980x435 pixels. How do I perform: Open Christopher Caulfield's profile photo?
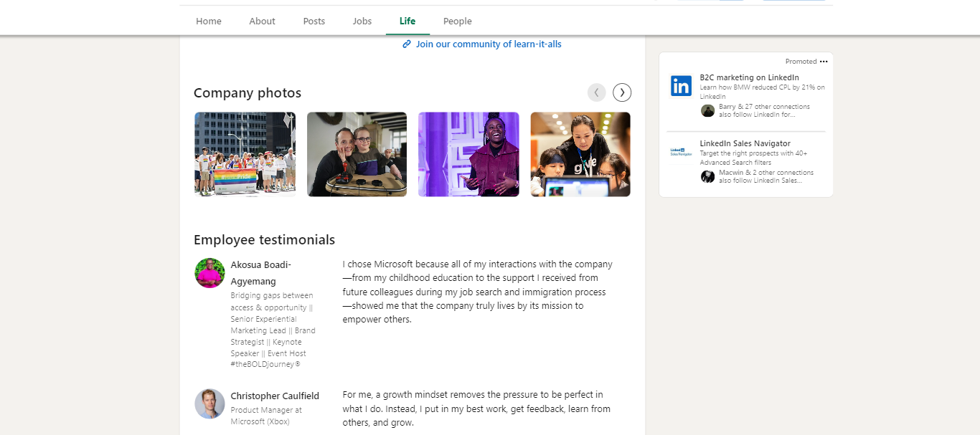click(209, 404)
